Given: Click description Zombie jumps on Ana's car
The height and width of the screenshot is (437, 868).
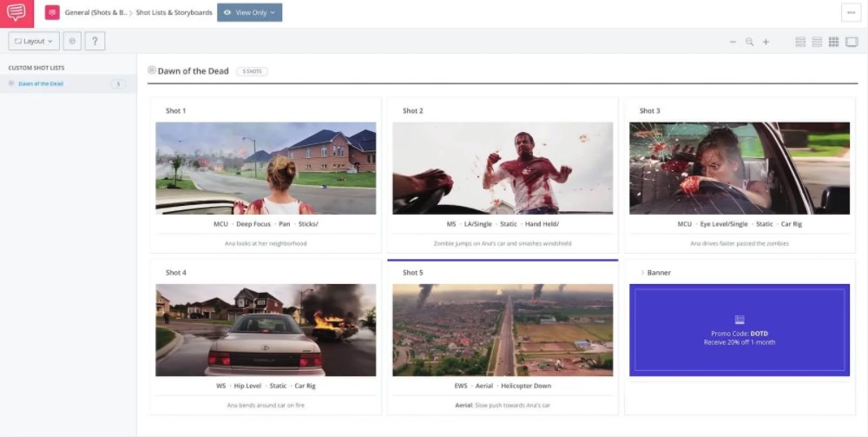Looking at the screenshot, I should click(x=503, y=243).
